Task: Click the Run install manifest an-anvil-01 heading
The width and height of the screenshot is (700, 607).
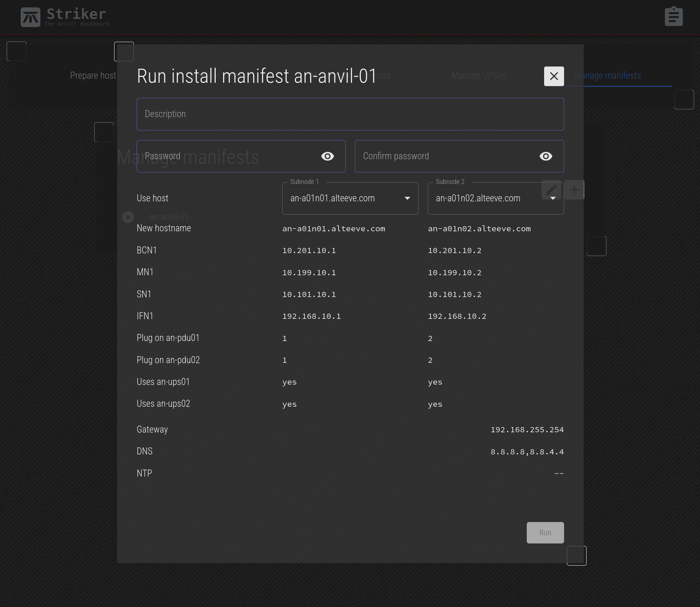Action: [257, 76]
